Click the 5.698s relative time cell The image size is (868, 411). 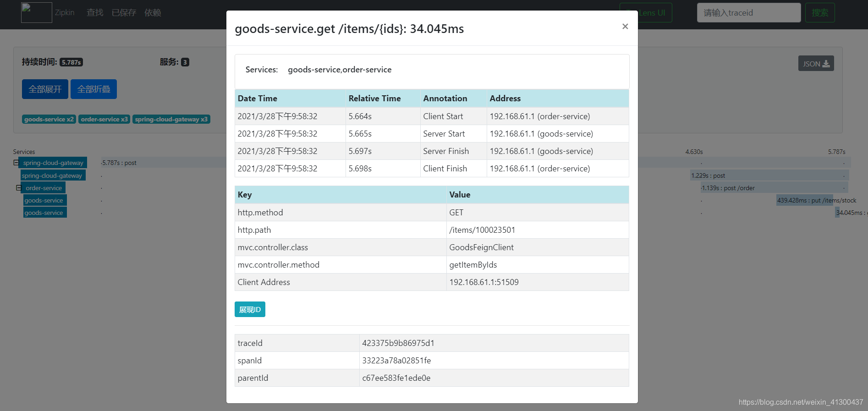(x=383, y=169)
